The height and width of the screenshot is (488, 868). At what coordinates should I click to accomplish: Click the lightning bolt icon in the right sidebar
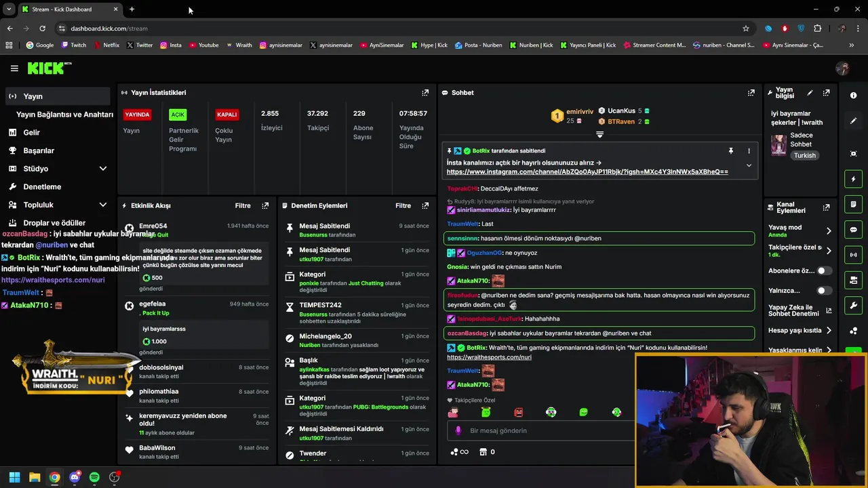(x=853, y=179)
